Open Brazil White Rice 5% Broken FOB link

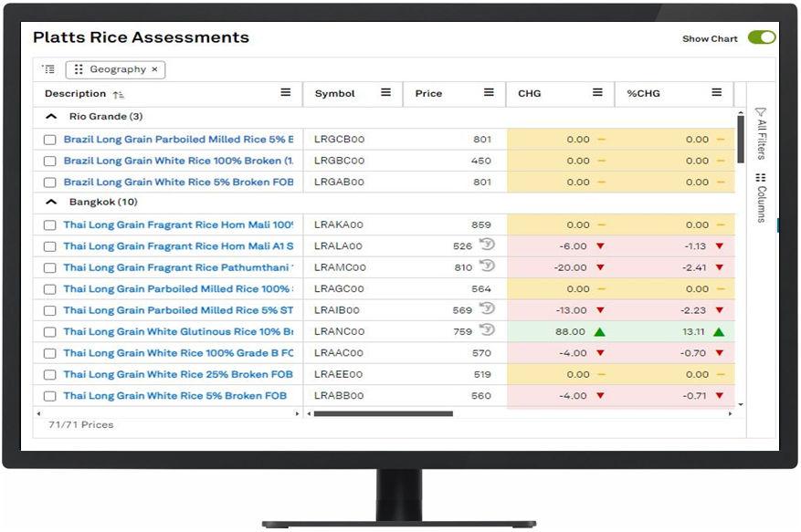pyautogui.click(x=178, y=182)
